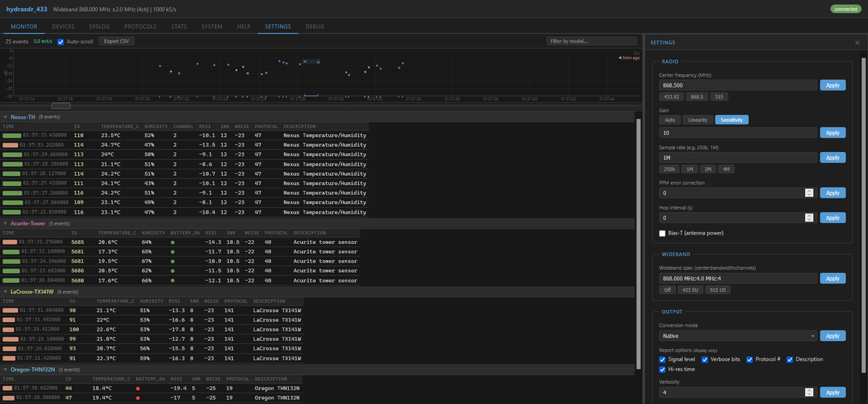The width and height of the screenshot is (868, 404).
Task: Click signal bar of Nexus row 01:57:33.436000
Action: pos(12,135)
